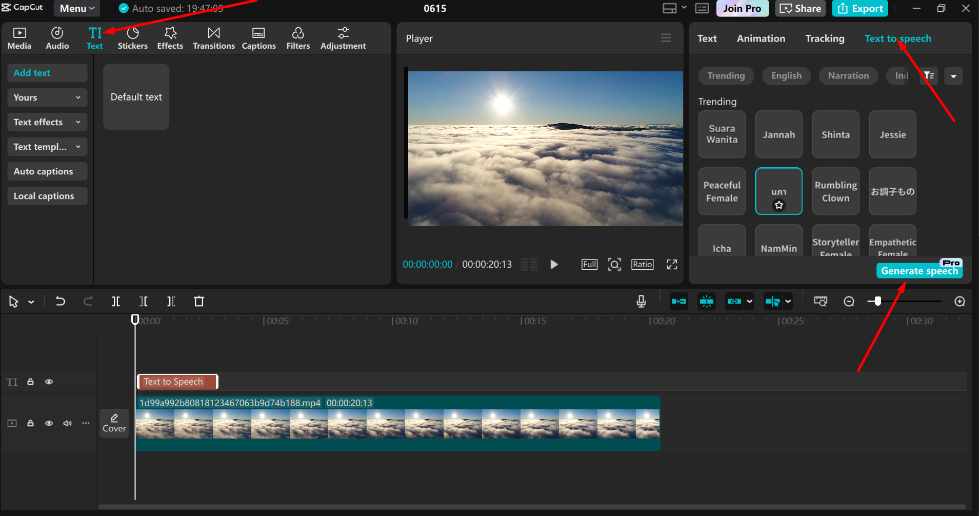Viewport: 980px width, 516px height.
Task: Select the Default text thumbnail
Action: (135, 96)
